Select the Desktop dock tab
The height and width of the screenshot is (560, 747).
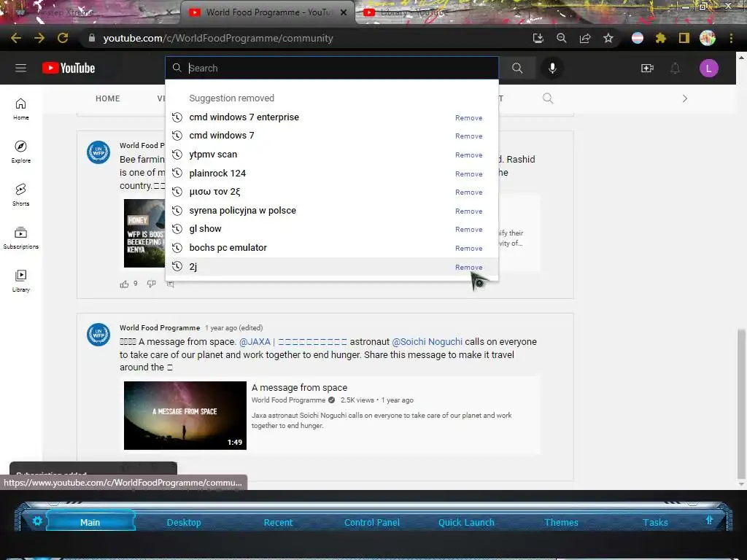184,522
